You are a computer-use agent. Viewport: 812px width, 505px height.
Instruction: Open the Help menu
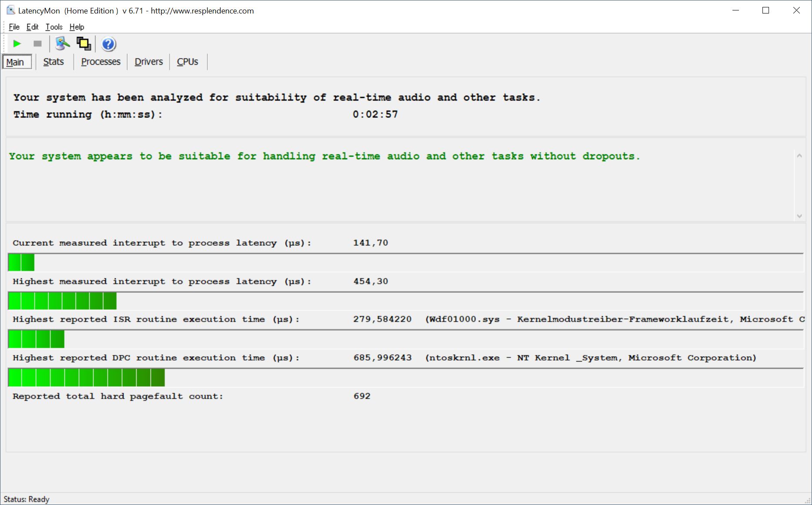click(77, 27)
